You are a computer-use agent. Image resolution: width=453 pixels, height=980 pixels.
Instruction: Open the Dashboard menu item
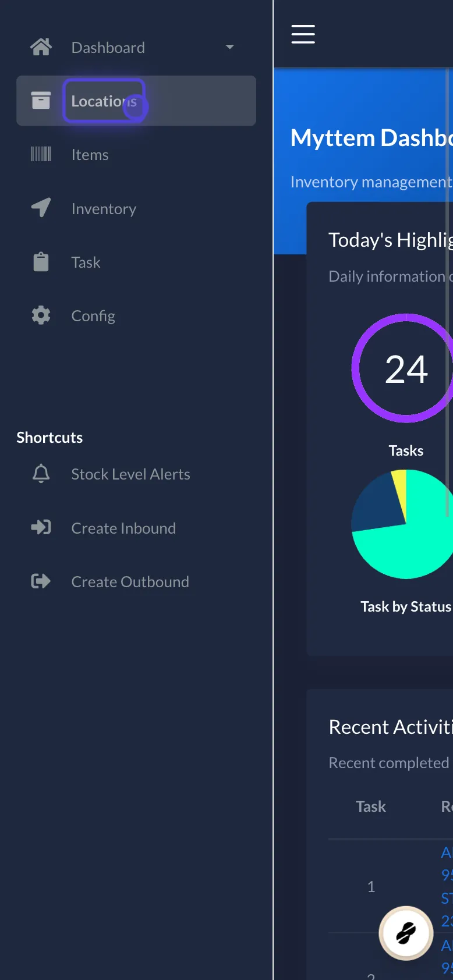136,47
